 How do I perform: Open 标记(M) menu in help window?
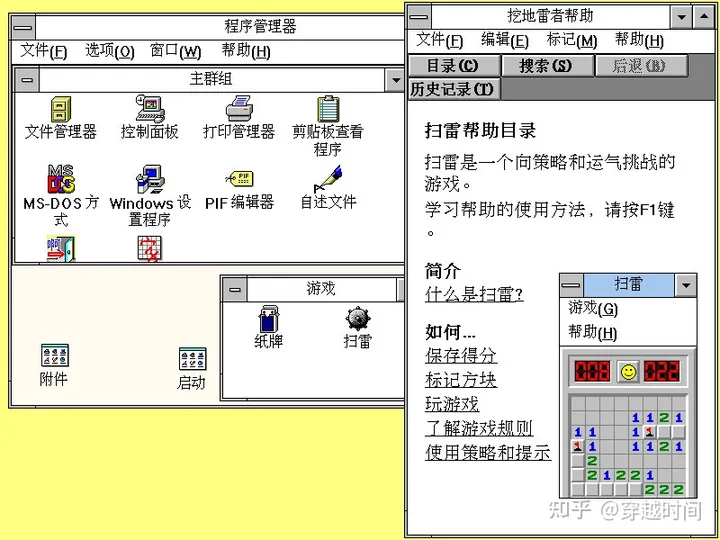572,41
